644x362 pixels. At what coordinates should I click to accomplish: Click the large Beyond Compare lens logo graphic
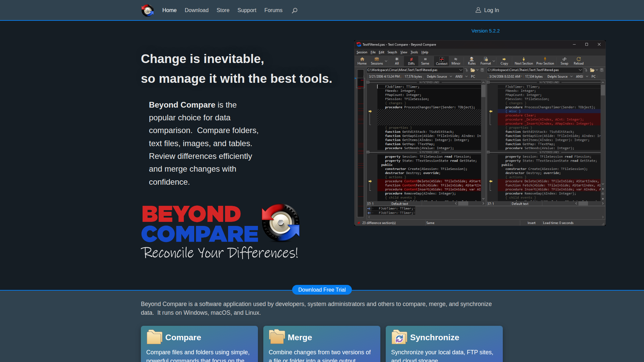pyautogui.click(x=281, y=223)
